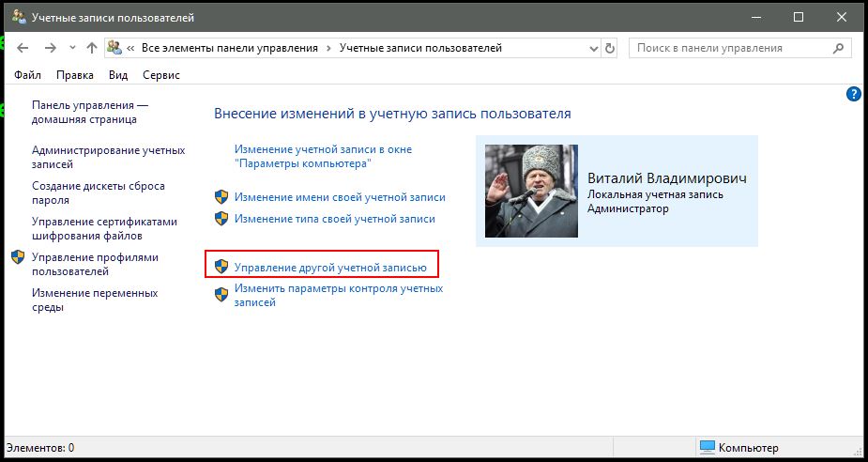This screenshot has height=462, width=868.
Task: Open the Вид menu
Action: (x=118, y=75)
